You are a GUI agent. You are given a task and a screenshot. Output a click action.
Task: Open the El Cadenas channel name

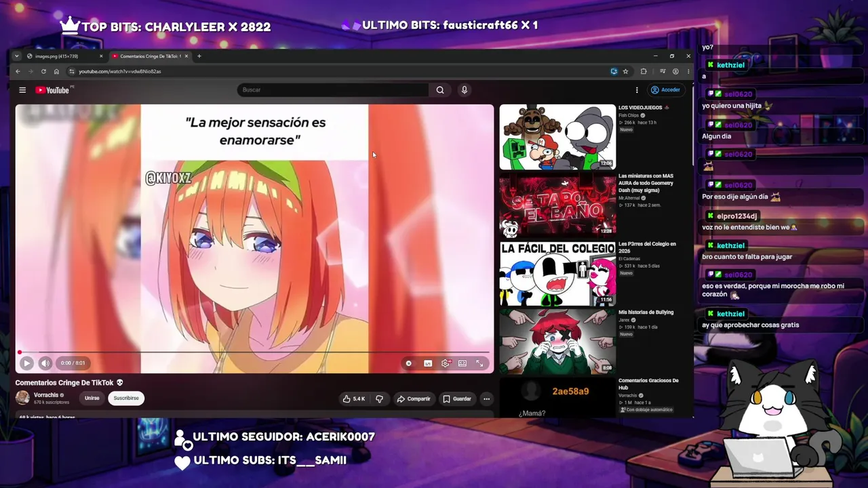pos(629,259)
